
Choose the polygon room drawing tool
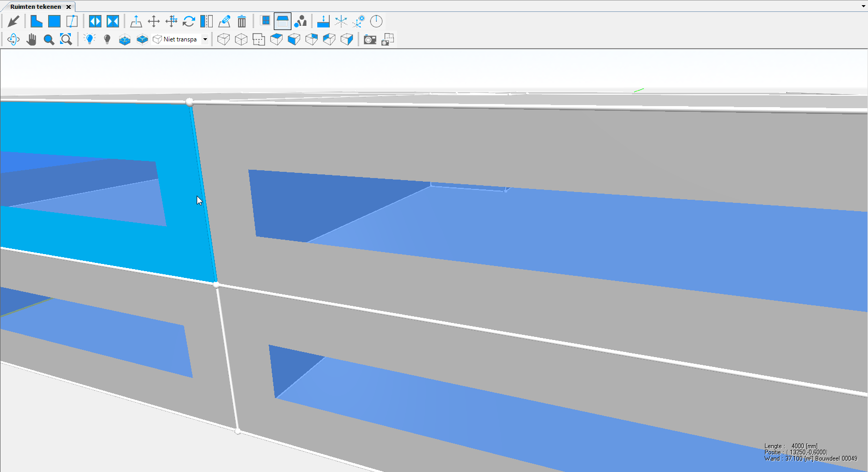36,21
